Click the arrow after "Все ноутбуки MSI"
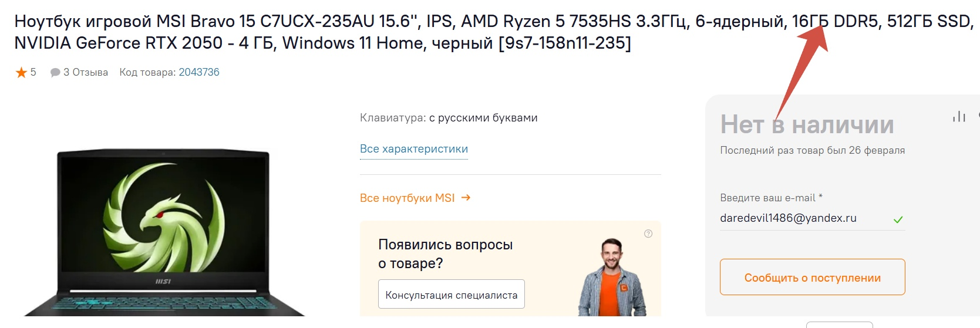Screen dimensions: 980x328 pos(466,198)
